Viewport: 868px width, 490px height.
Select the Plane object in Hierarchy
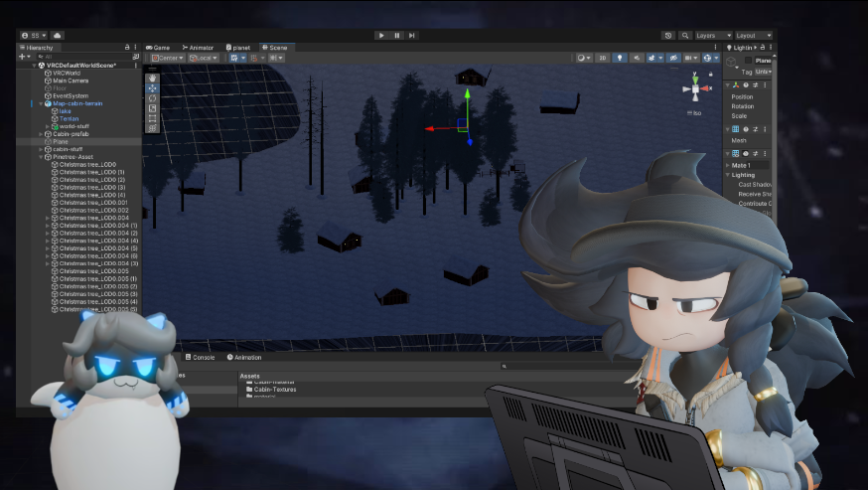(61, 142)
